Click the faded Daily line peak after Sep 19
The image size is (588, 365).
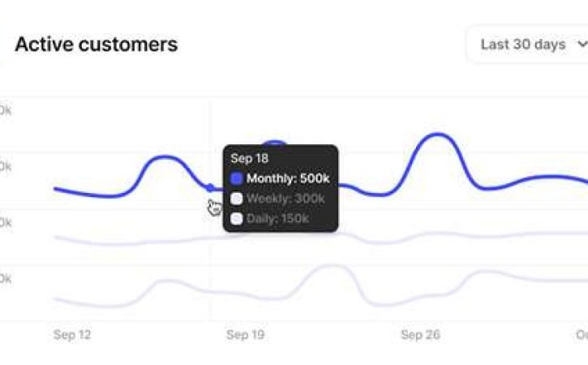[x=333, y=266]
